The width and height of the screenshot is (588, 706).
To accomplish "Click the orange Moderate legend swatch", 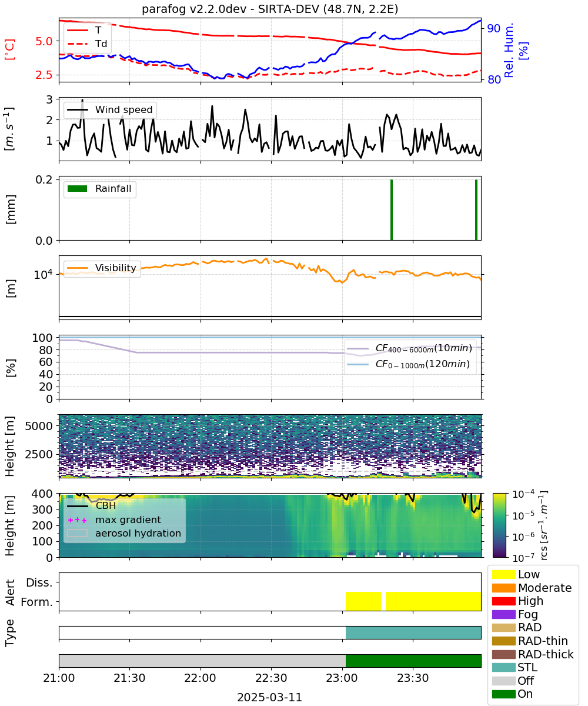I will (503, 588).
